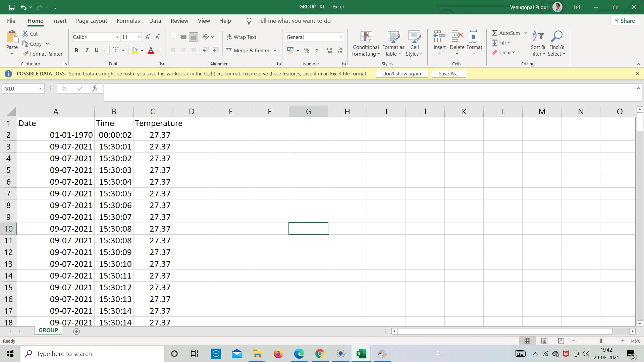Click the Tell me what you want search box
Image resolution: width=644 pixels, height=362 pixels.
coord(294,21)
